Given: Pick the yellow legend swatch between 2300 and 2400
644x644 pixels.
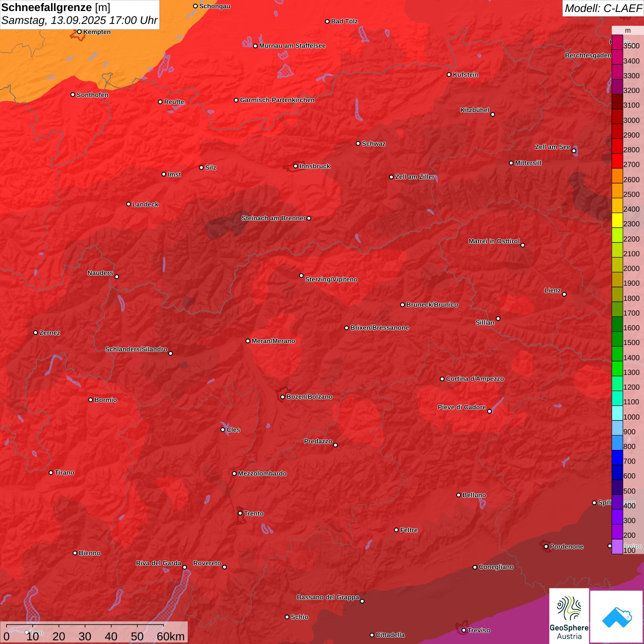Looking at the screenshot, I should [x=617, y=220].
